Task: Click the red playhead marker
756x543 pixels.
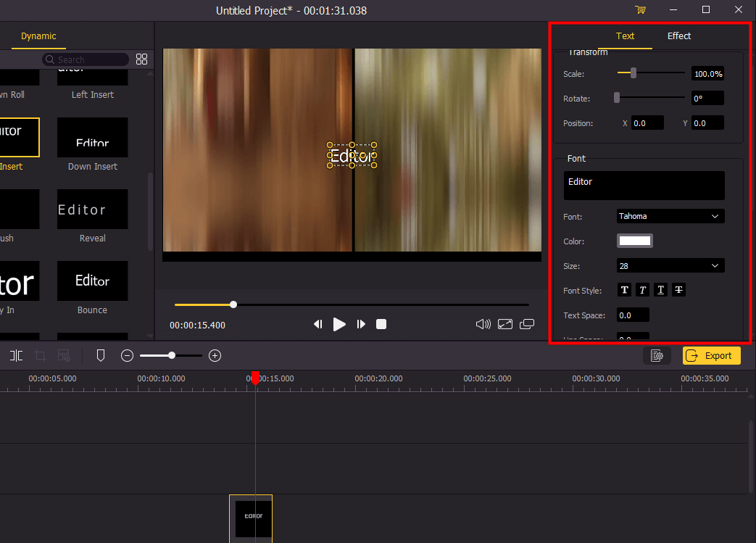Action: tap(256, 378)
